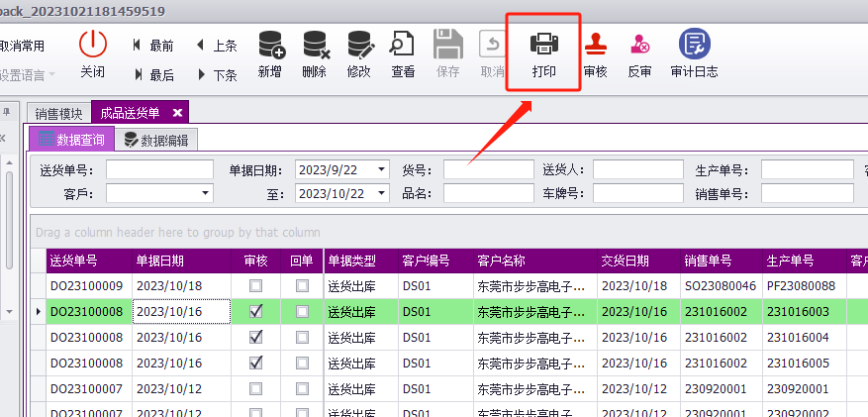This screenshot has height=417, width=868.
Task: Click the 客户编号 column header
Action: click(x=435, y=261)
